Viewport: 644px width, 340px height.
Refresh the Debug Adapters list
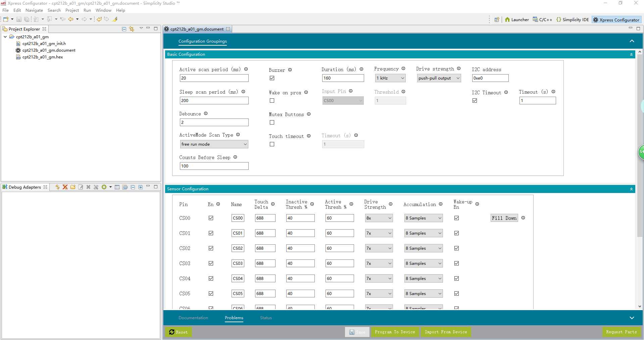point(57,187)
